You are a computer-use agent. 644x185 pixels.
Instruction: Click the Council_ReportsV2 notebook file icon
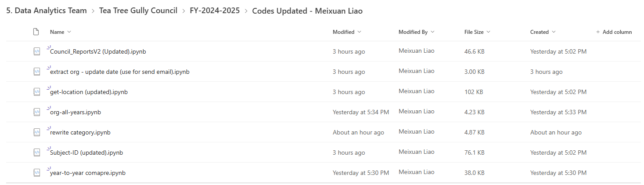pyautogui.click(x=37, y=51)
